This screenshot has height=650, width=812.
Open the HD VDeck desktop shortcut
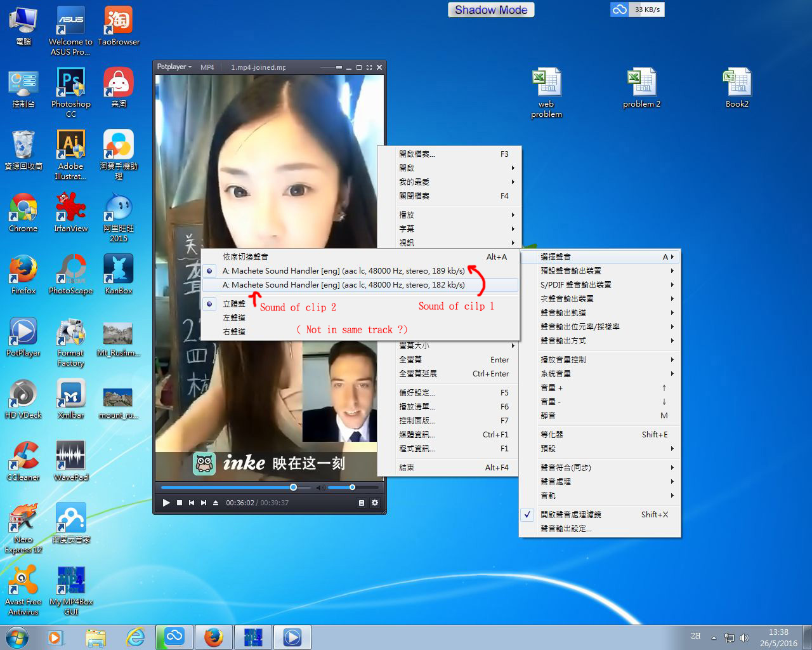(x=23, y=399)
